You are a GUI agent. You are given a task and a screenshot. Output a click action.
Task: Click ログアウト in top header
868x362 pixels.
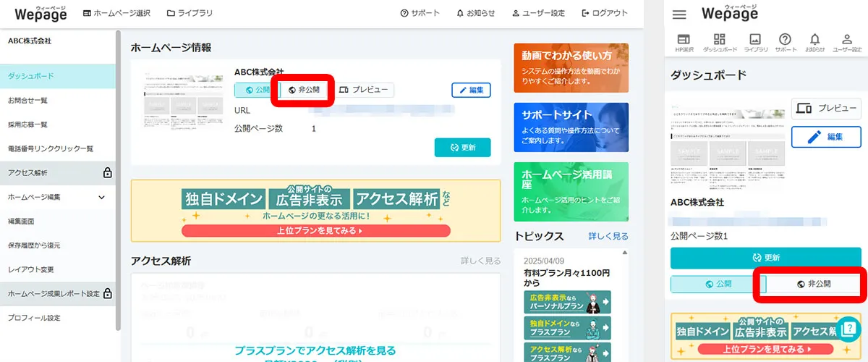[605, 13]
